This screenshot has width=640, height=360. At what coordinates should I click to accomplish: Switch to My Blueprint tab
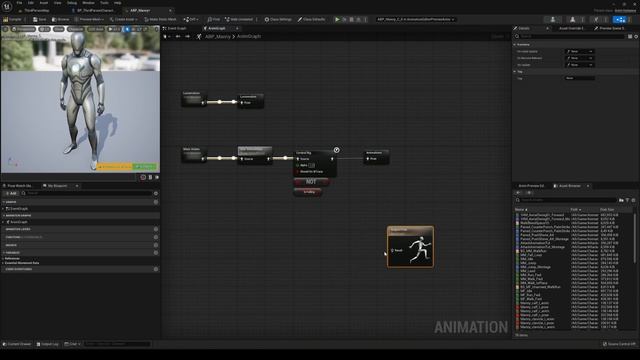tap(57, 186)
